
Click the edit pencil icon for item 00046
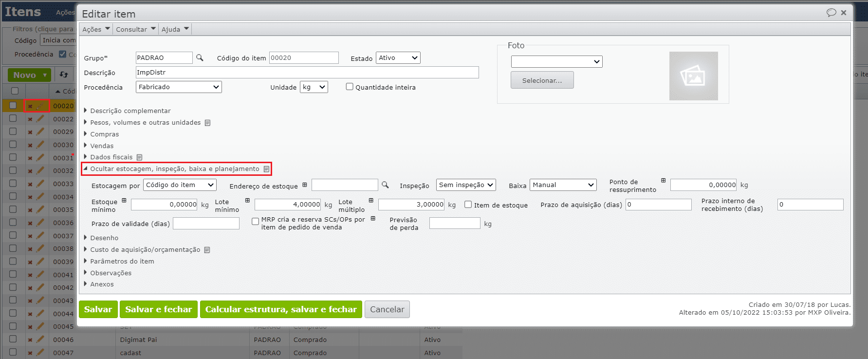(x=40, y=339)
